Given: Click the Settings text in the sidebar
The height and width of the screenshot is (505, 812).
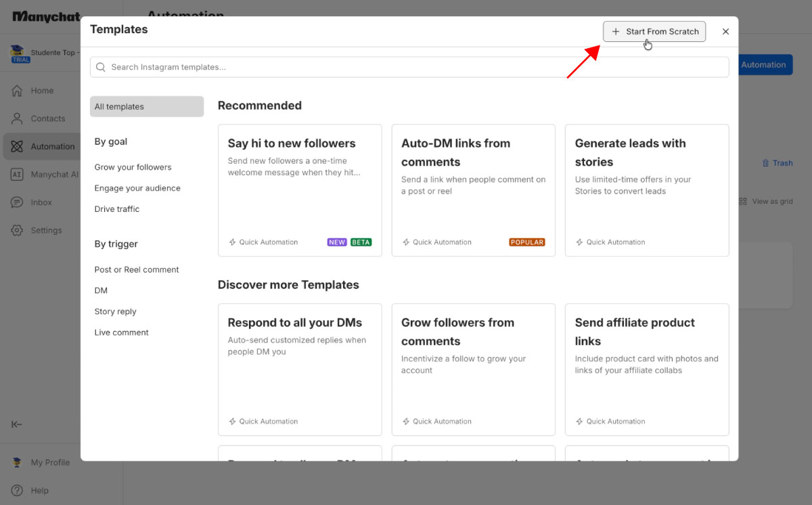Looking at the screenshot, I should coord(46,230).
